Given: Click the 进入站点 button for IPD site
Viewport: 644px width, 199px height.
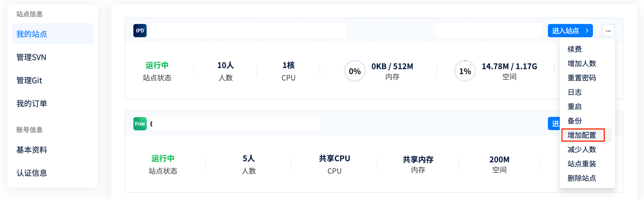Looking at the screenshot, I should (570, 31).
